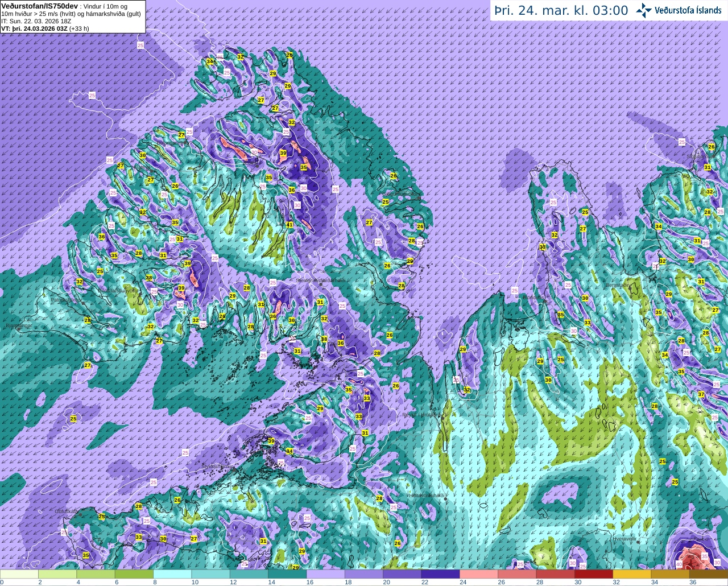Click the Steingrímsfjarðarheiði station label
The height and width of the screenshot is (586, 728).
tap(321, 280)
